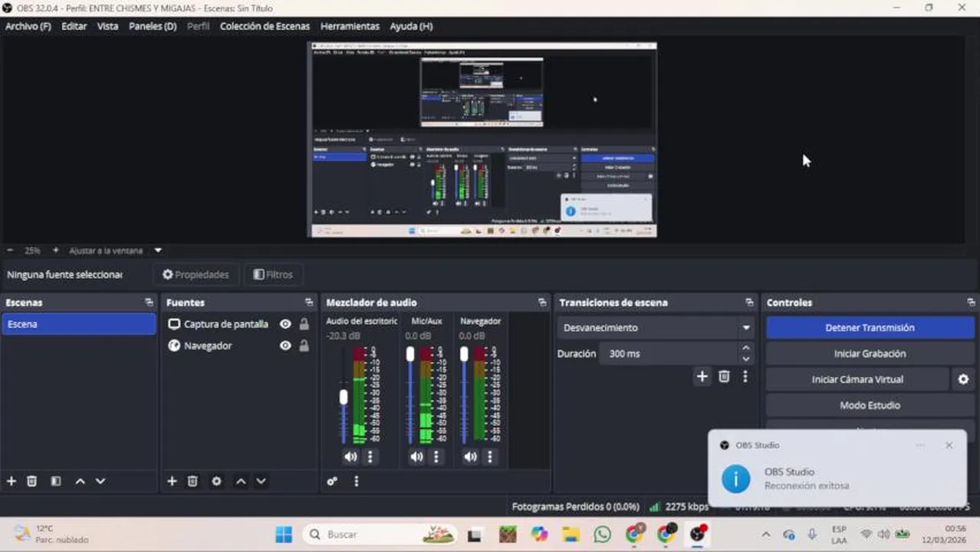Move scene up arrow in Escenas panel
The image size is (980, 552).
[x=80, y=481]
